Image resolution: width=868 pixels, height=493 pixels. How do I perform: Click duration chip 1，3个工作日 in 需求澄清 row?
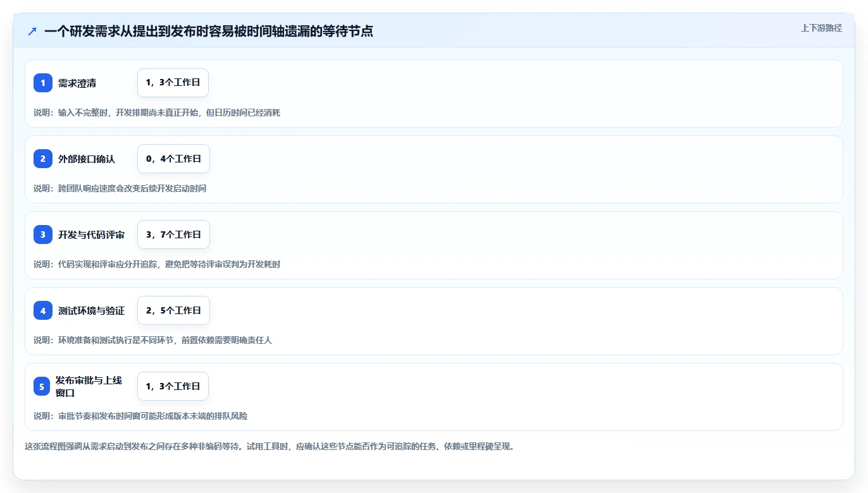click(x=173, y=83)
